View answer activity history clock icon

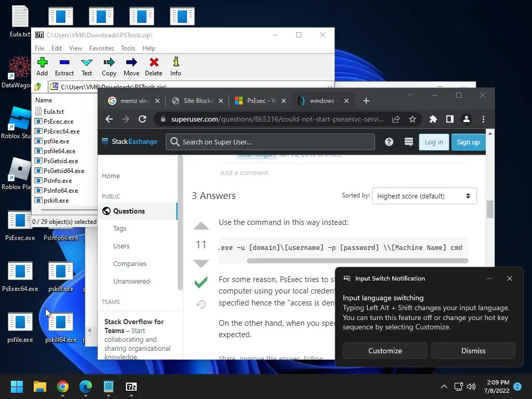[201, 304]
